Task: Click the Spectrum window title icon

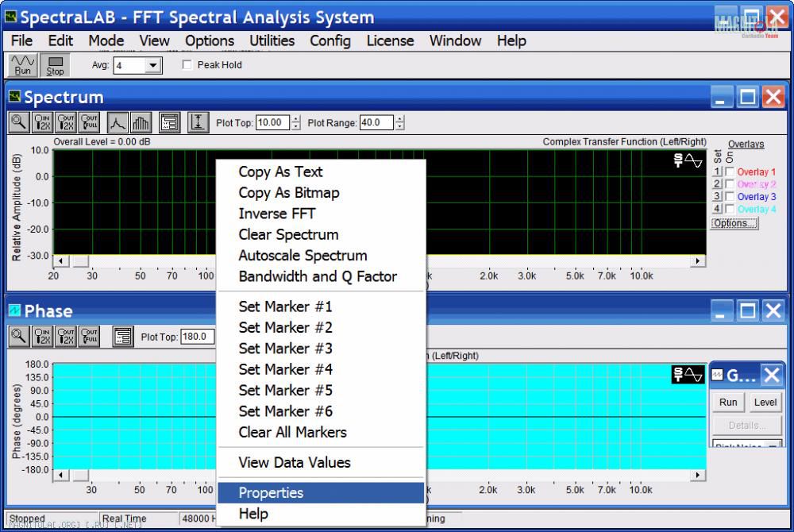Action: 14,96
